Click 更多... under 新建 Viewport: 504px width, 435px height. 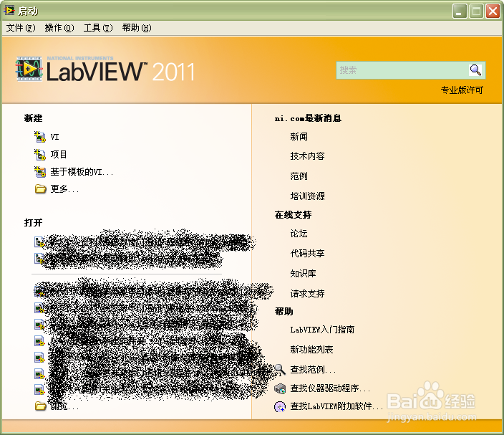[x=64, y=189]
